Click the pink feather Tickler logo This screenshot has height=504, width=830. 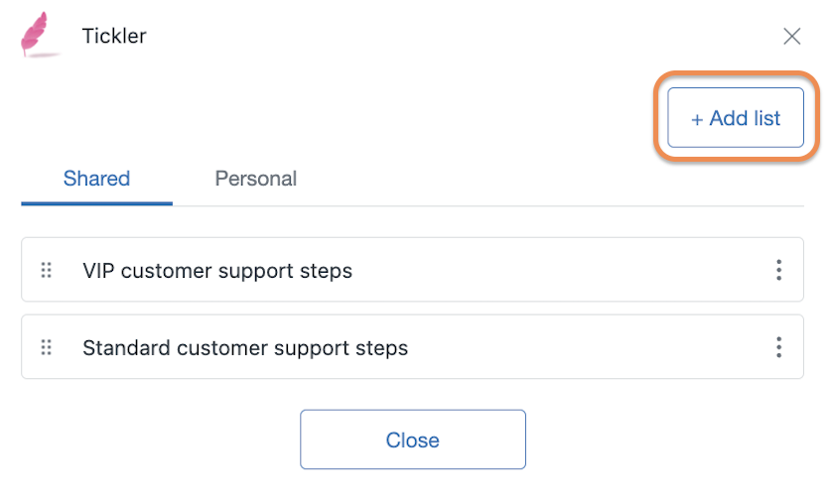[x=38, y=35]
